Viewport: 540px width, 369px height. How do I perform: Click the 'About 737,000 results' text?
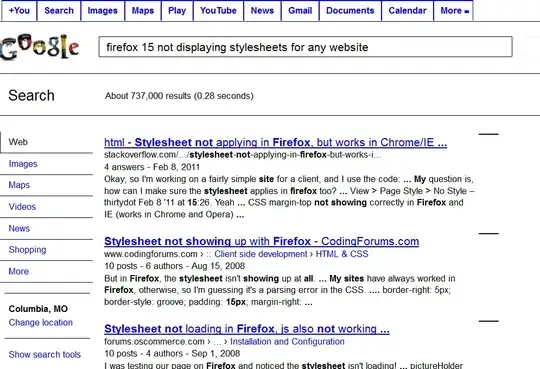179,96
